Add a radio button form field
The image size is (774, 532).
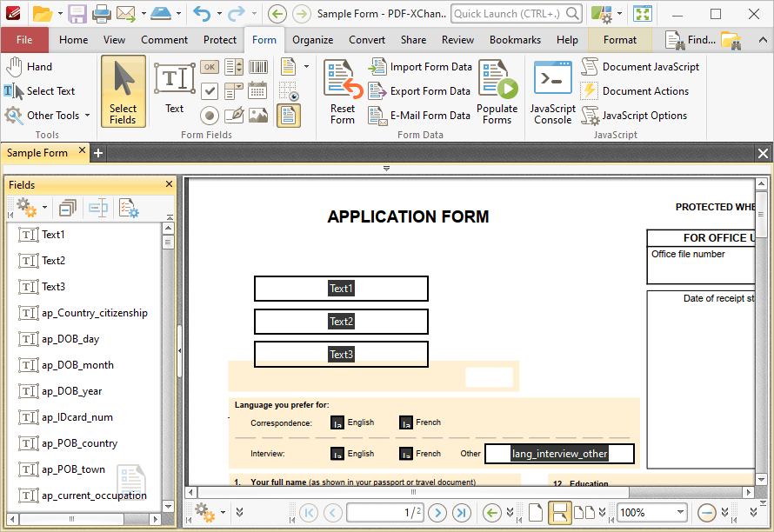(x=210, y=116)
